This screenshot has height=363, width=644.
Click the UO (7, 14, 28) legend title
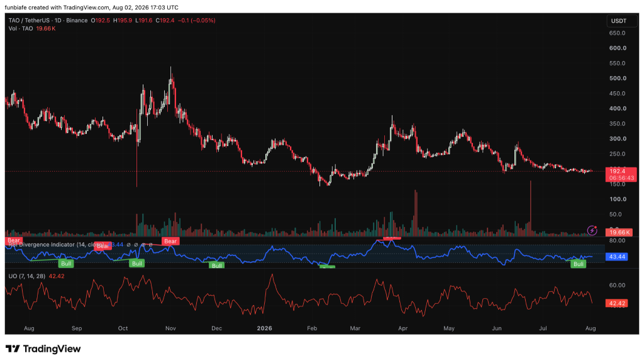pyautogui.click(x=27, y=276)
